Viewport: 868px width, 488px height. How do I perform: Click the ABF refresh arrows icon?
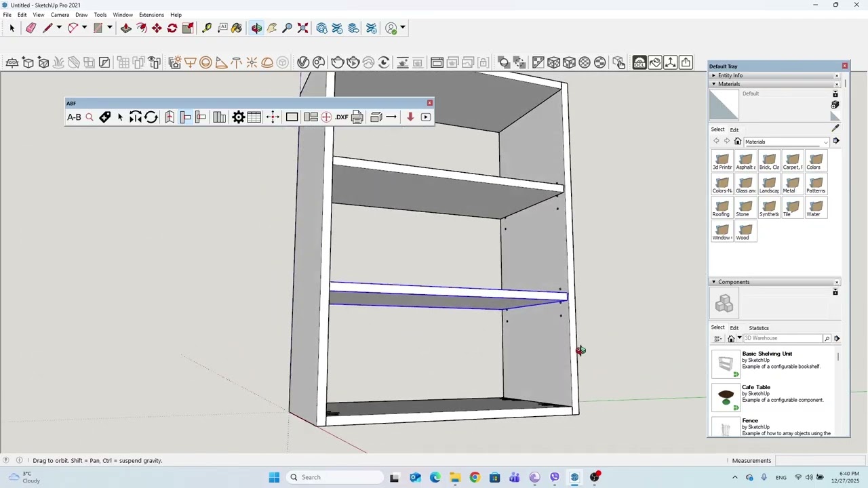pyautogui.click(x=151, y=117)
